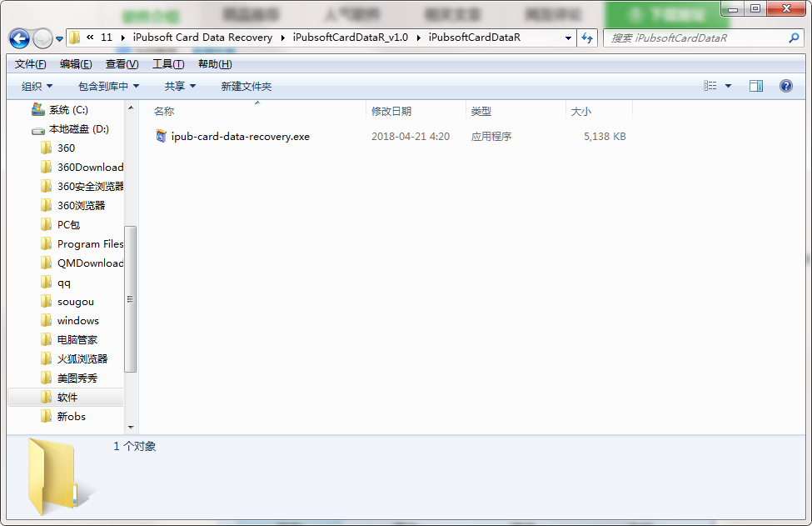Open the address bar previous locations dropdown
Screen dimensions: 812x526
568,38
